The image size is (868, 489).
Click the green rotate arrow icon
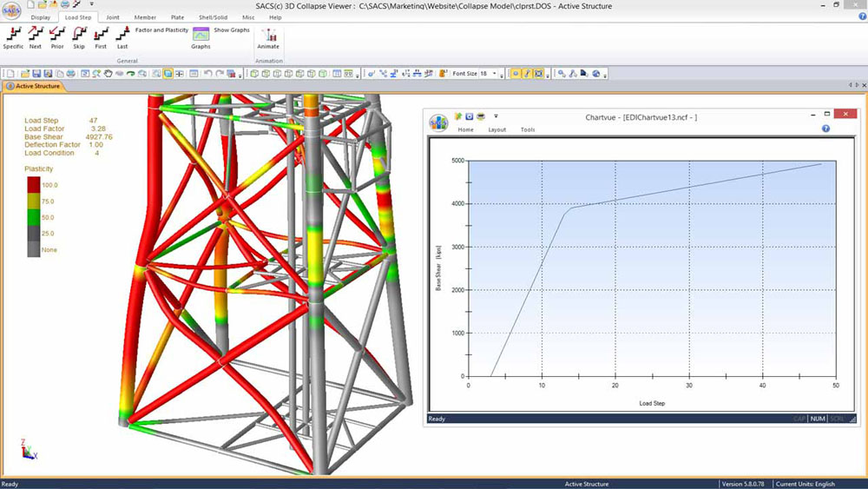(x=131, y=73)
